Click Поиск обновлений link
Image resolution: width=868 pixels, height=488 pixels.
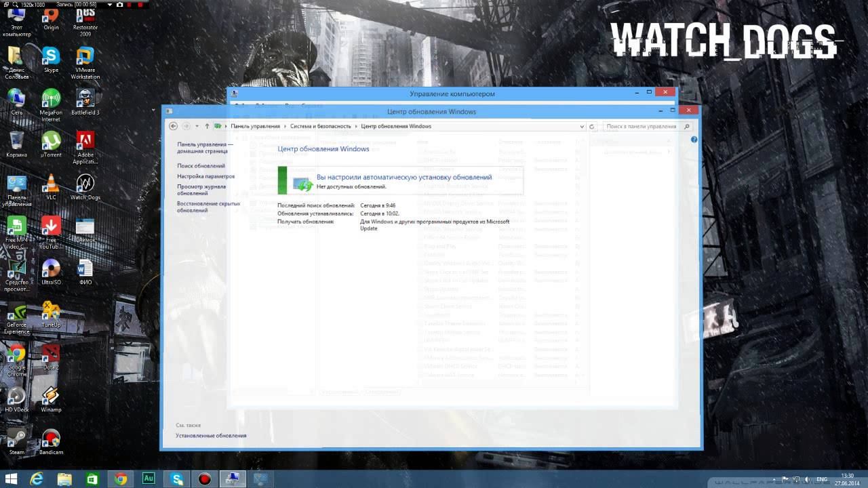[201, 166]
